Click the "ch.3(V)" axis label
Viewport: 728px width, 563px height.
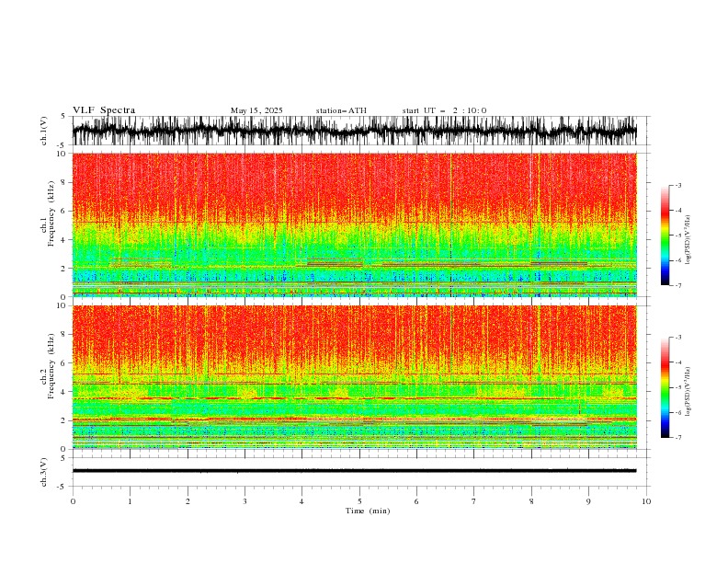pyautogui.click(x=44, y=472)
